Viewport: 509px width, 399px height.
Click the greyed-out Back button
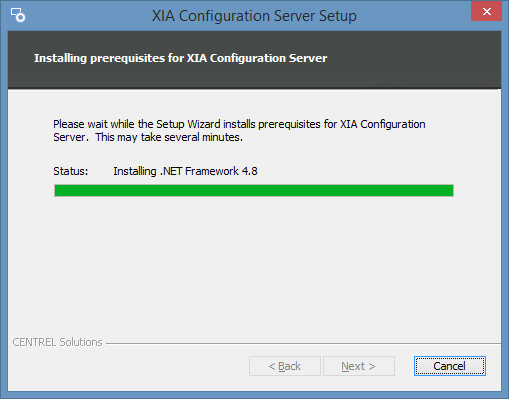pyautogui.click(x=285, y=366)
